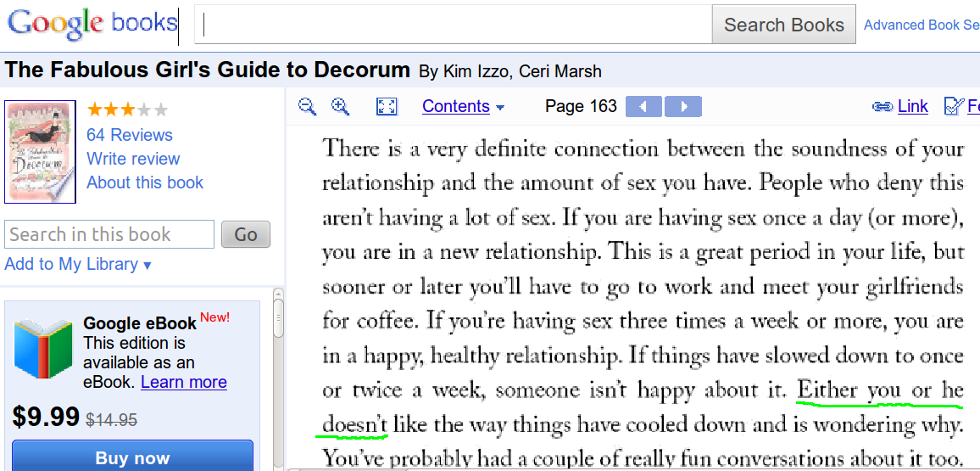Viewport: 980px width, 471px height.
Task: Open the Contents dropdown
Action: click(x=463, y=106)
